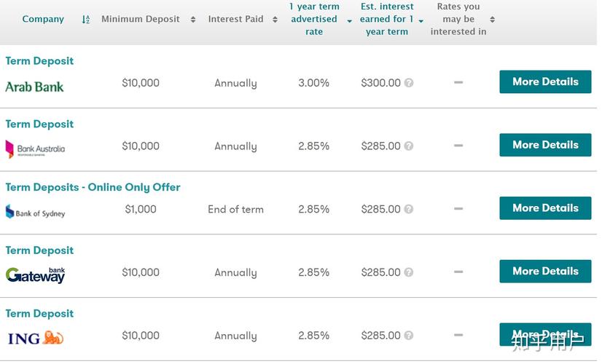Click the Gateway Bank logo
602x364 pixels.
point(35,275)
